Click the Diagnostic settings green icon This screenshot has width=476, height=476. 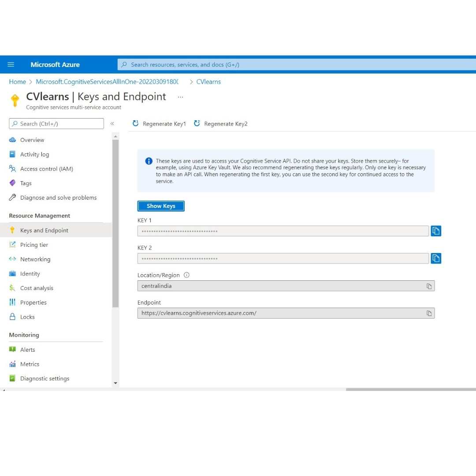(x=12, y=378)
